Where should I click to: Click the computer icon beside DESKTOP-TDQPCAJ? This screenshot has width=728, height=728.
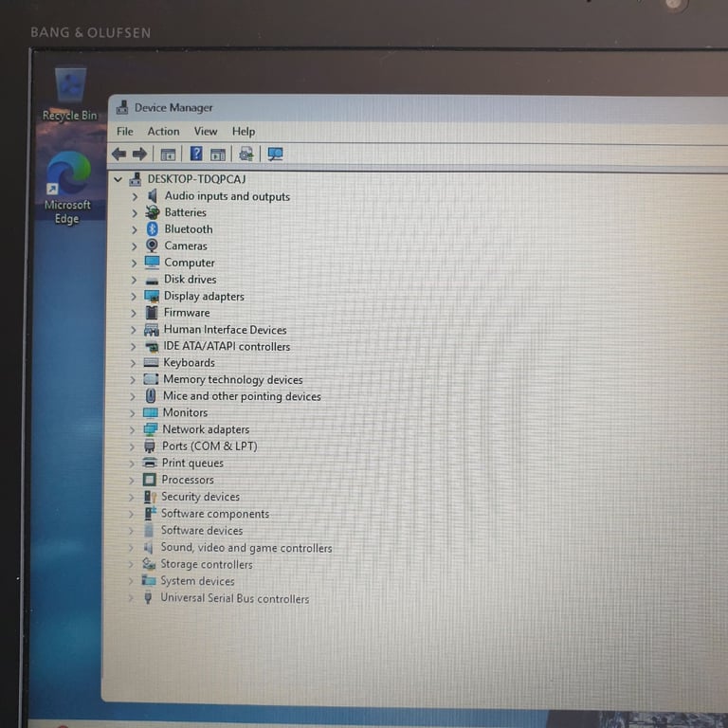(x=136, y=179)
